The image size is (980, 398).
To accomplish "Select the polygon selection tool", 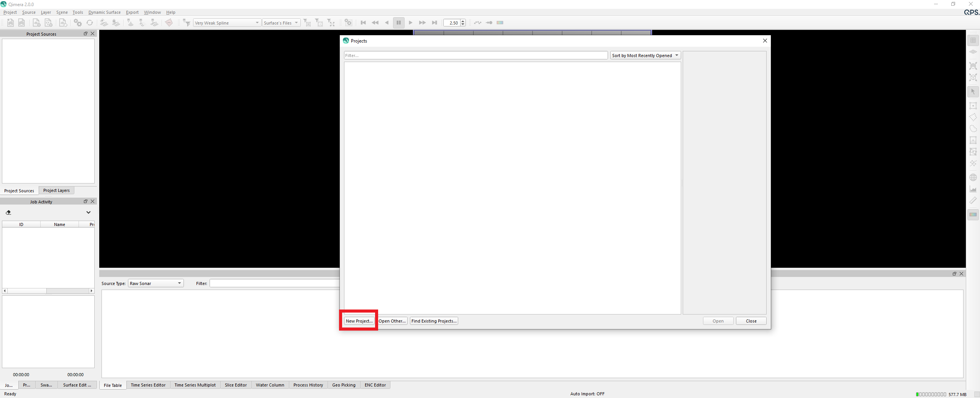I will click(x=973, y=117).
